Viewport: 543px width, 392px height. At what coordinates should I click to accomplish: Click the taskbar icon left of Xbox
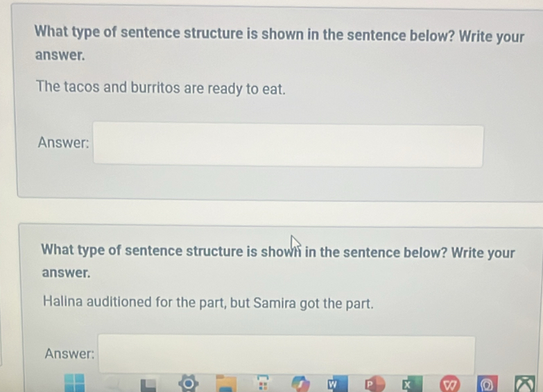click(486, 384)
